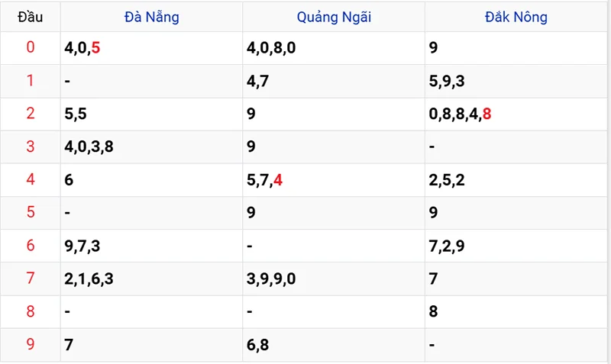
Task: Click the red row label 7 in Đầu column
Action: click(31, 279)
